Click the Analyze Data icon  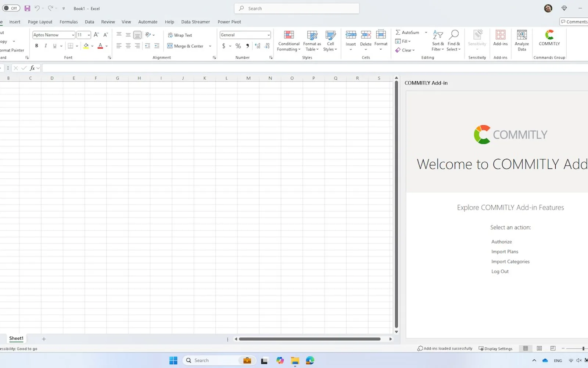pos(521,40)
